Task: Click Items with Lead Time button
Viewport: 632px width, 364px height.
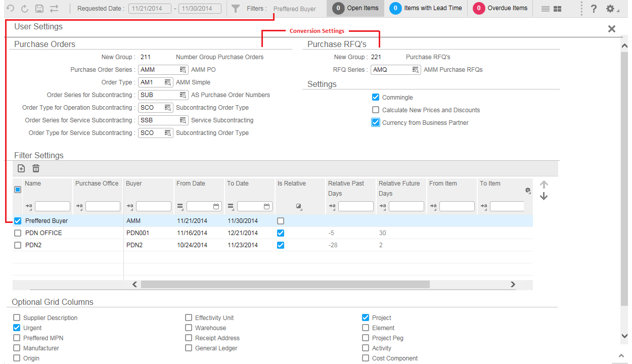Action: (427, 8)
